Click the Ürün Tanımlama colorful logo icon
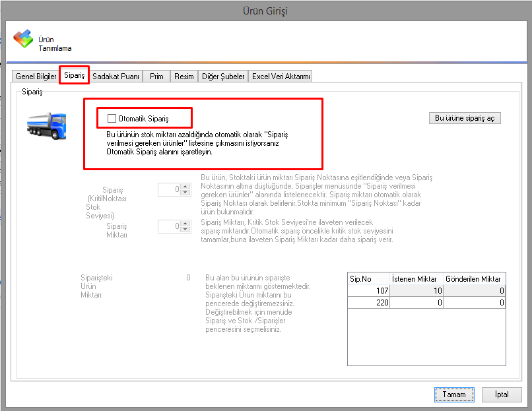This screenshot has width=532, height=411. click(x=23, y=39)
